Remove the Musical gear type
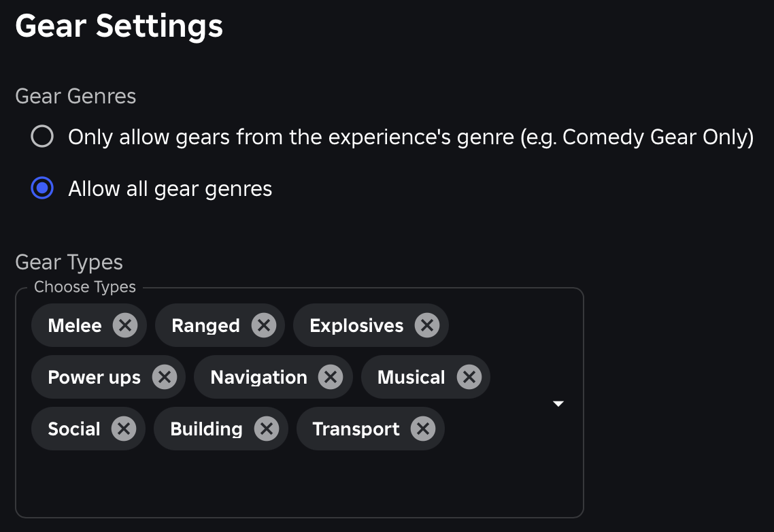 pos(469,377)
